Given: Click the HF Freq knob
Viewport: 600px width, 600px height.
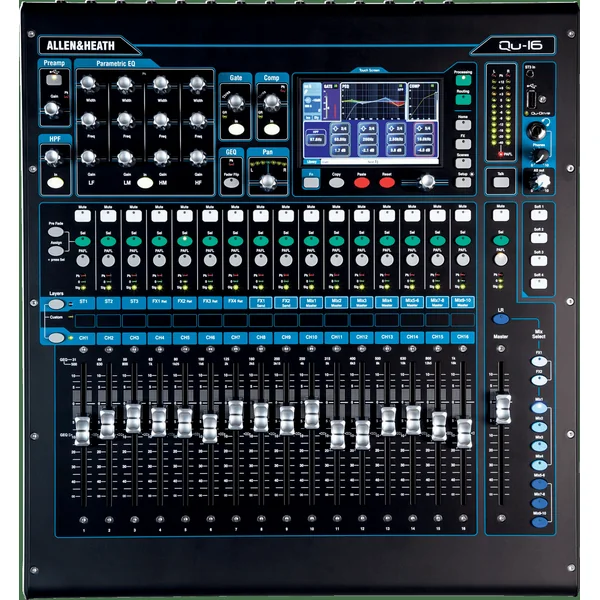Looking at the screenshot, I should tap(197, 120).
